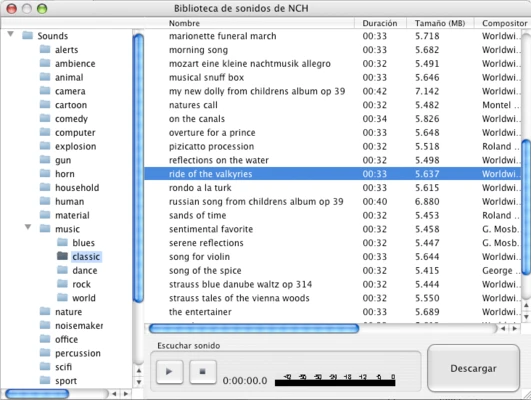Click the folder tree vertical scrollbar thumb

click(138, 168)
